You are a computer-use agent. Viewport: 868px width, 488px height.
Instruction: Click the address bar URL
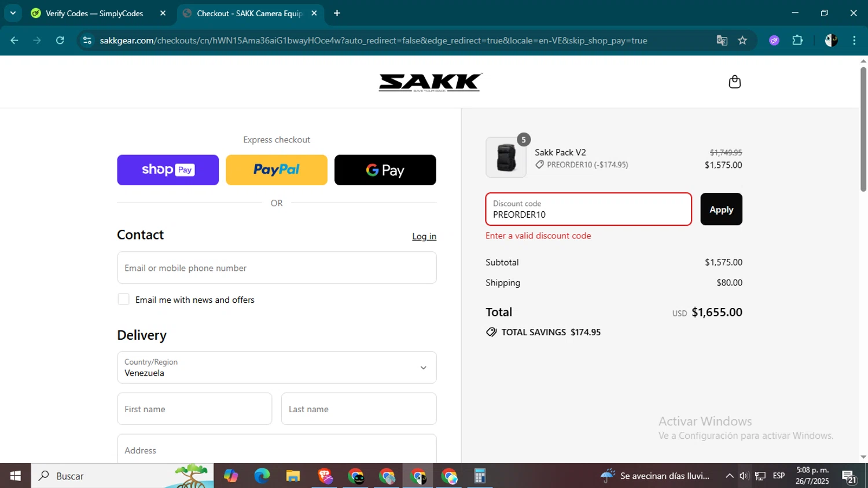pyautogui.click(x=373, y=41)
